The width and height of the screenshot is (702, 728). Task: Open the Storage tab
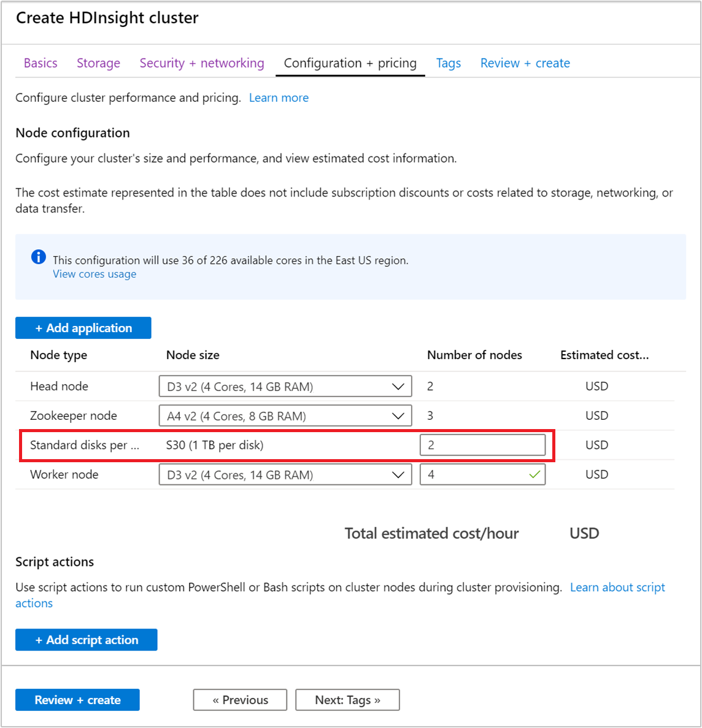[98, 63]
